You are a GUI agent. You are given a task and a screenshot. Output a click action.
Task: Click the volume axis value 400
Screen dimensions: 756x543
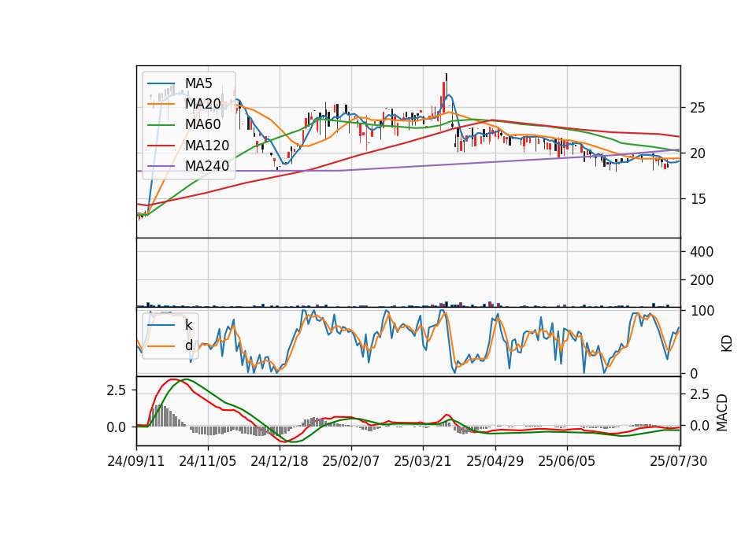point(702,252)
